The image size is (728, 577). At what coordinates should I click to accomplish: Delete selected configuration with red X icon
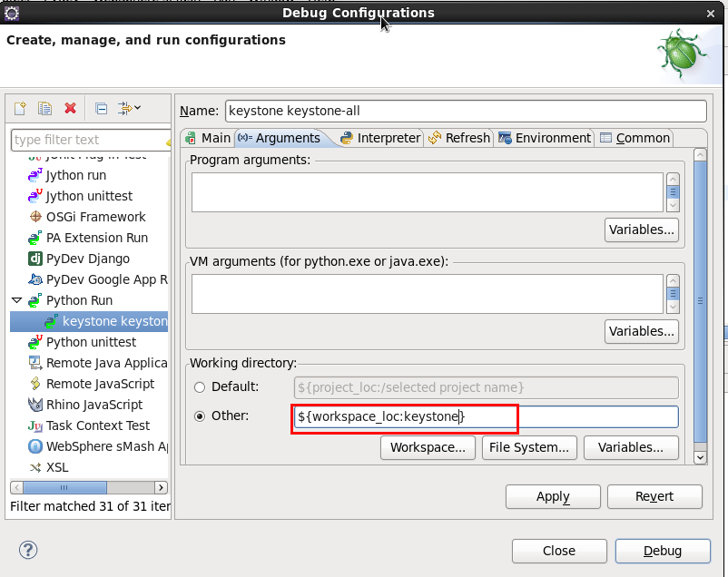click(x=70, y=109)
